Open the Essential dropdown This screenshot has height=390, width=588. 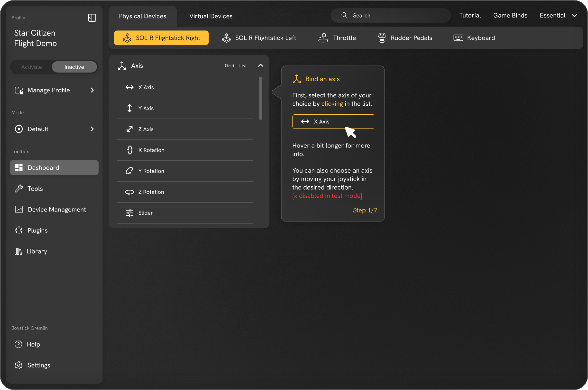click(558, 15)
